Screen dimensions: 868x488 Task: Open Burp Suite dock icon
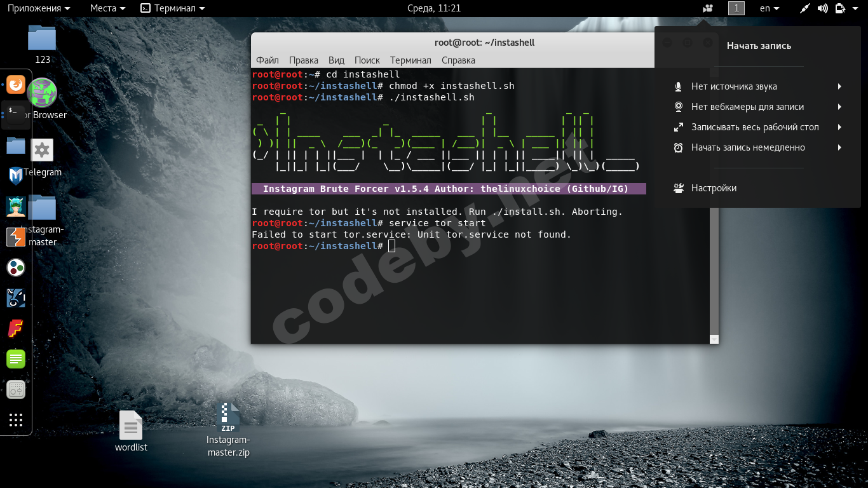(x=16, y=237)
